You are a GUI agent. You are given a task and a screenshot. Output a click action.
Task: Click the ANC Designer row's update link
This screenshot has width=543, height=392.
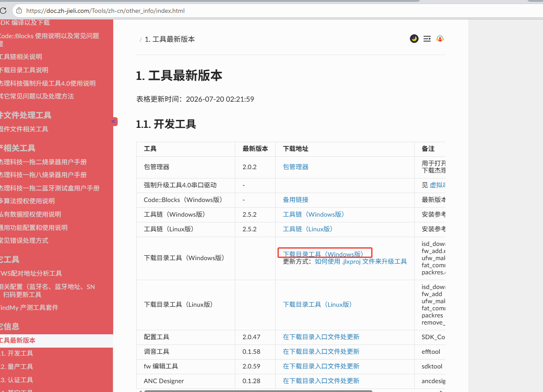(321, 381)
